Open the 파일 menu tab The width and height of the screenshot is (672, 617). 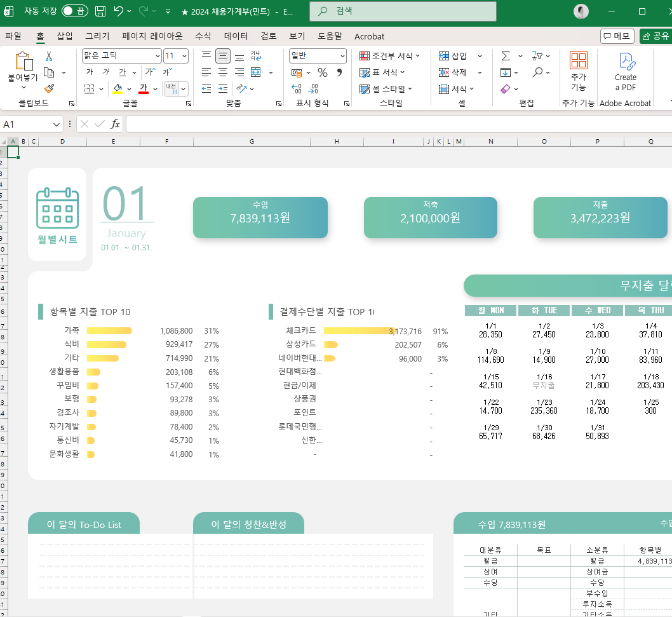pos(13,36)
